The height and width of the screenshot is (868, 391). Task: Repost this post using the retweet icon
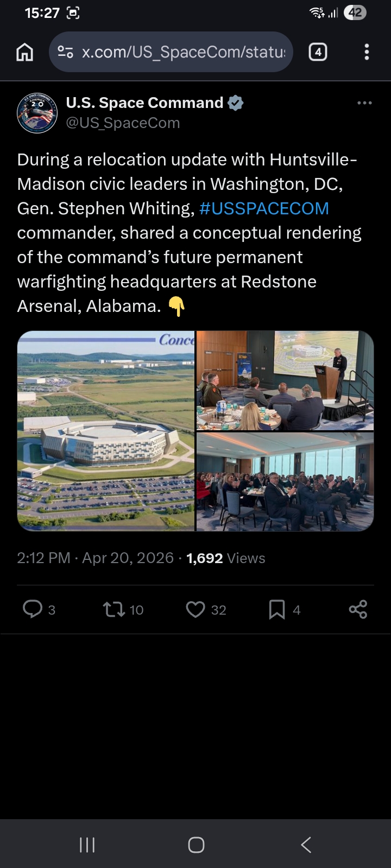pos(114,609)
